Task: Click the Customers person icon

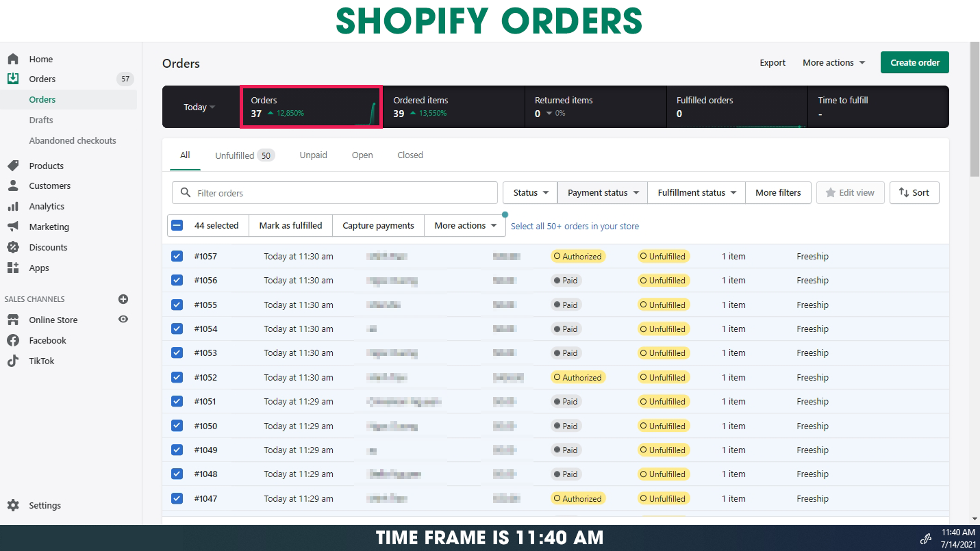Action: point(13,185)
